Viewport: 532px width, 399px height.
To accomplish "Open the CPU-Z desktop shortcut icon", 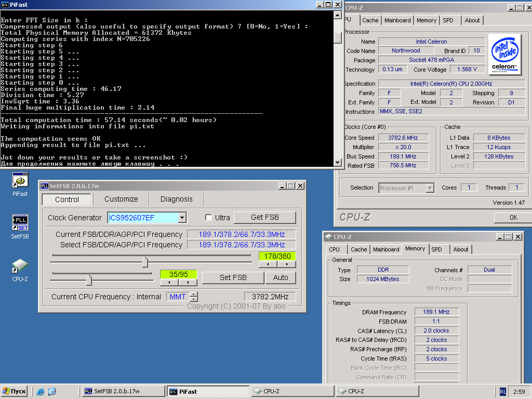I will point(20,265).
